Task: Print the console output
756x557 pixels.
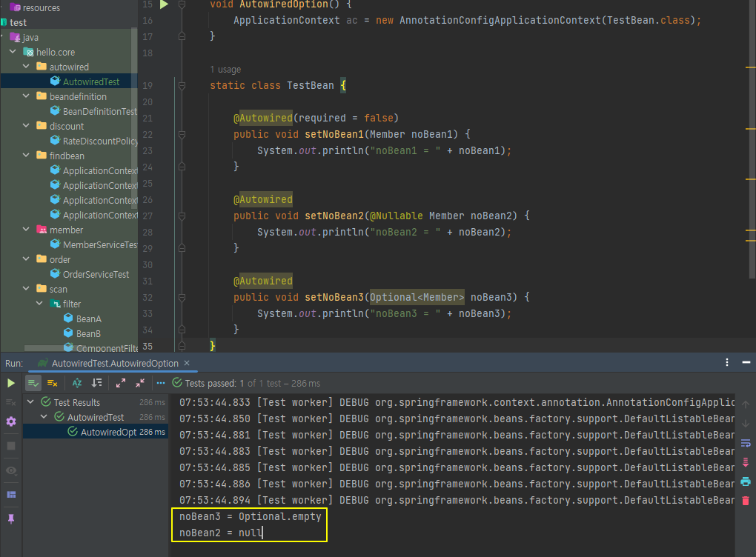Action: (x=746, y=482)
